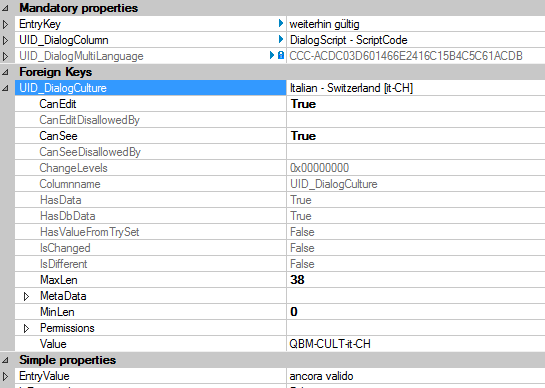The image size is (545, 388).
Task: Expand the Permissions sub-property
Action: pos(26,328)
